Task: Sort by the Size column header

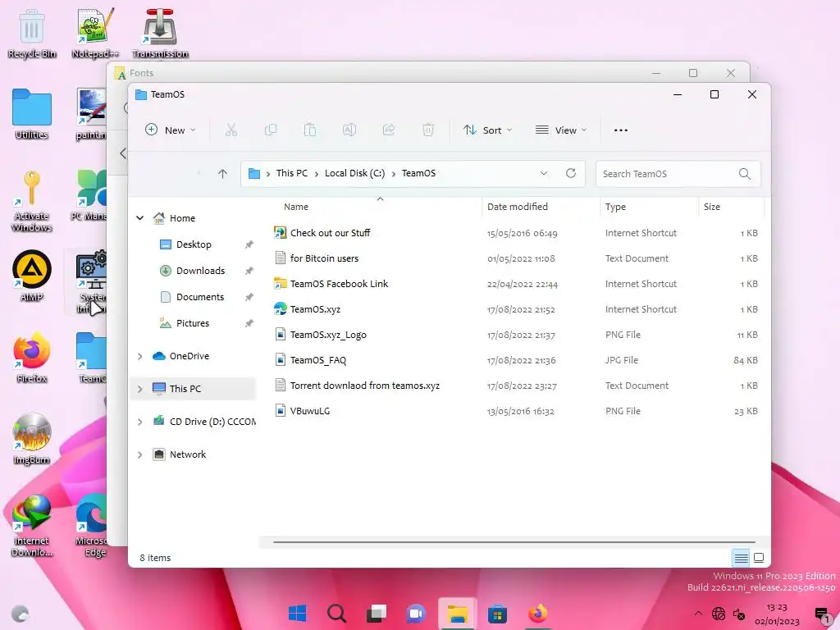Action: tap(712, 207)
